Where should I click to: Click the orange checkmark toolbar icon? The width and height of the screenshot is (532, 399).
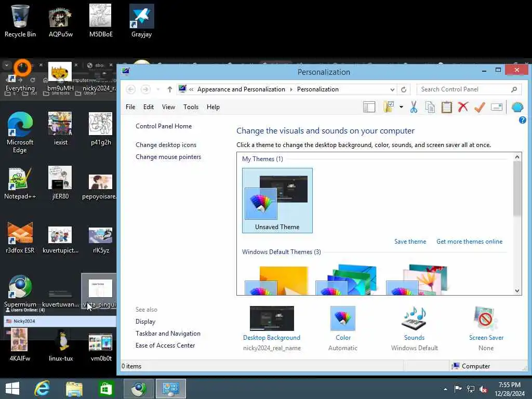(x=480, y=107)
